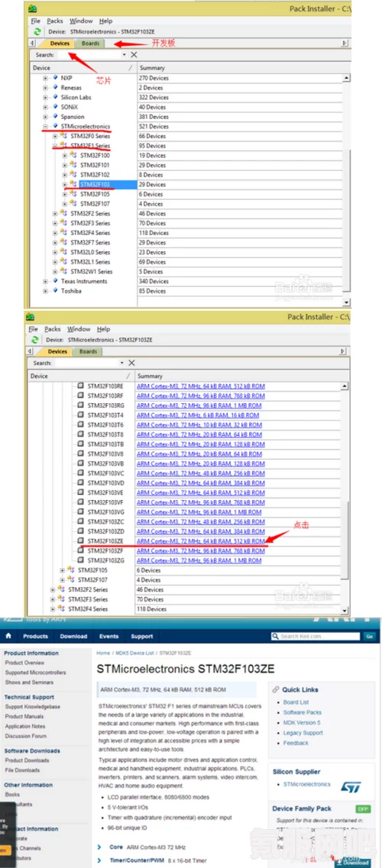
Task: Open the STM32F103RG summary link
Action: [x=199, y=405]
